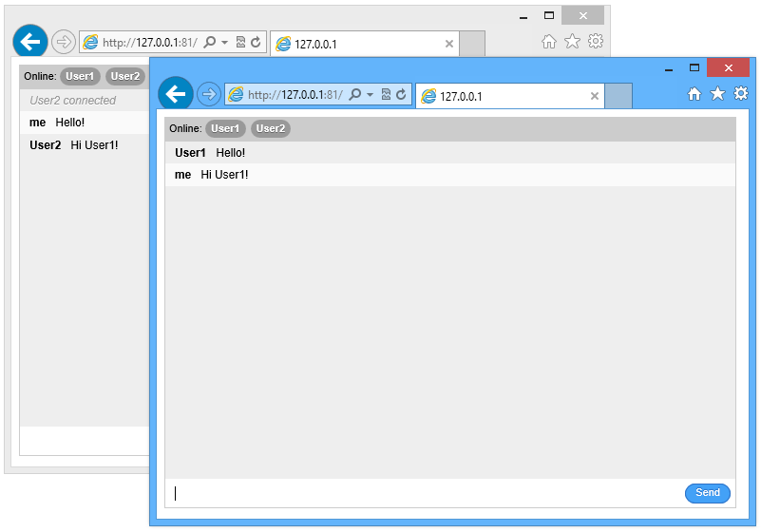Close the background browser window
Image resolution: width=761 pixels, height=532 pixels.
coord(583,15)
